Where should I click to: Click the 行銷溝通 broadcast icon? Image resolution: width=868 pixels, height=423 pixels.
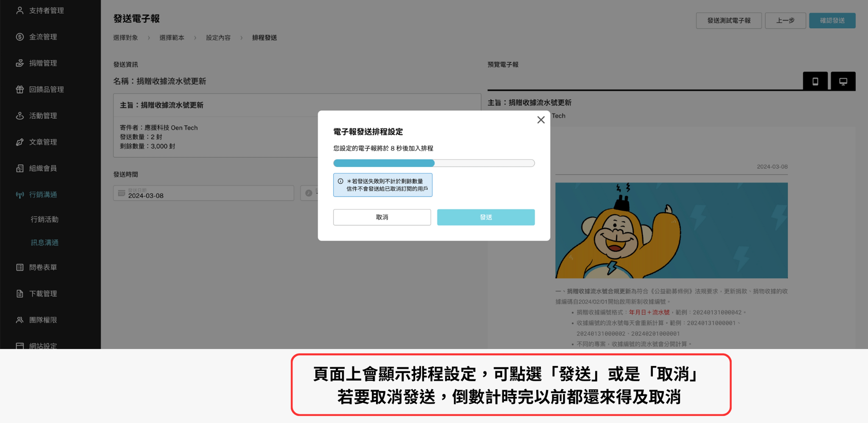pos(19,195)
